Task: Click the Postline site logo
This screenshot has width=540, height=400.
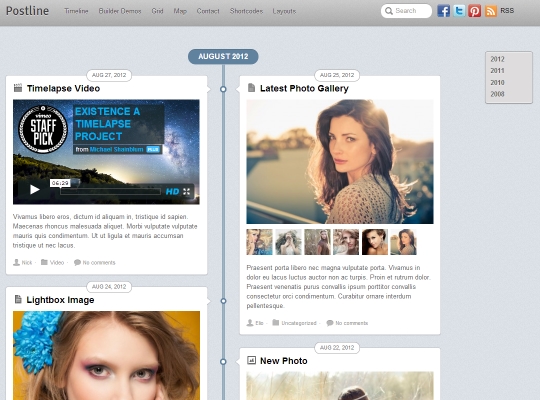Action: (x=28, y=11)
